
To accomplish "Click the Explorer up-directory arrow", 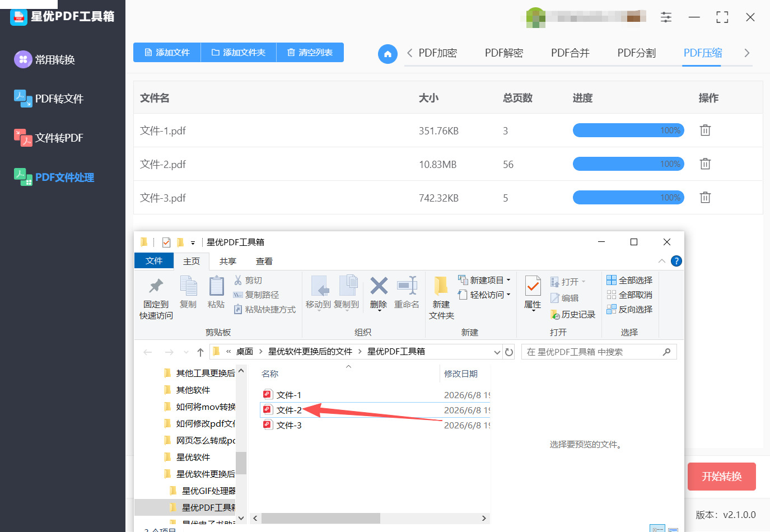I will pos(200,352).
